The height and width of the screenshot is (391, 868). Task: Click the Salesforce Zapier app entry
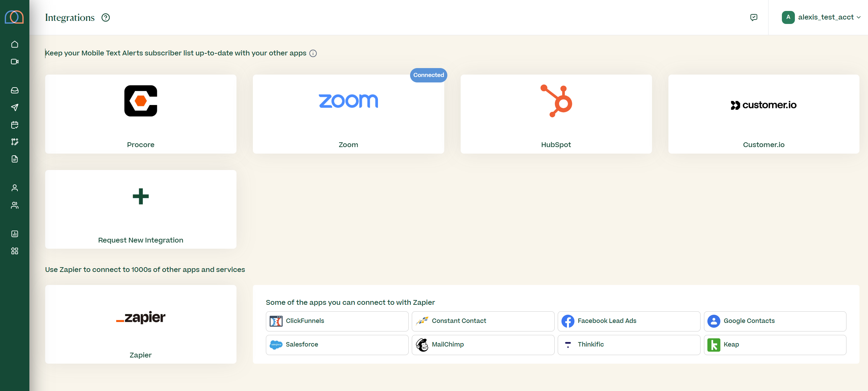(337, 345)
